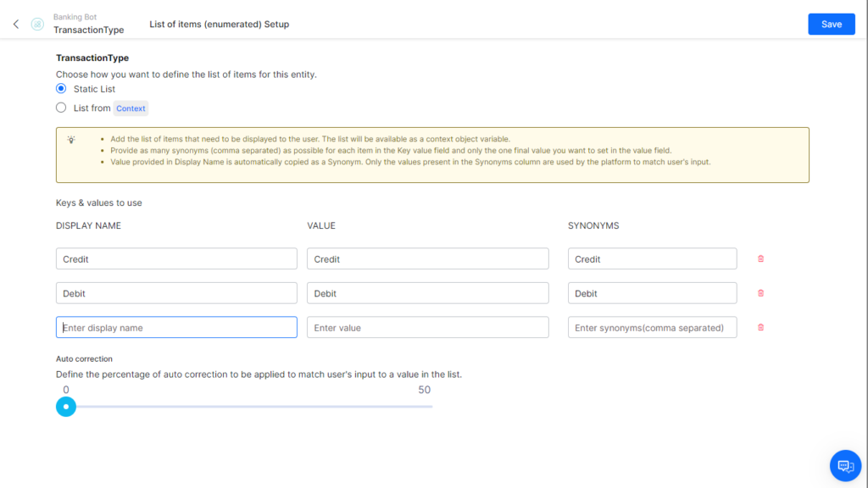Viewport: 868px width, 488px height.
Task: Save the TransactionType list setup
Action: [x=831, y=24]
